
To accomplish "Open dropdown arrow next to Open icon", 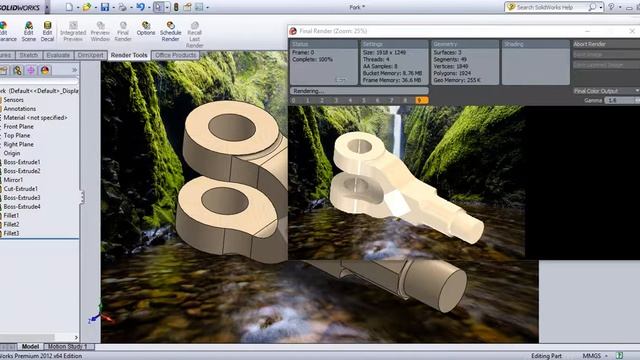I will pyautogui.click(x=95, y=7).
